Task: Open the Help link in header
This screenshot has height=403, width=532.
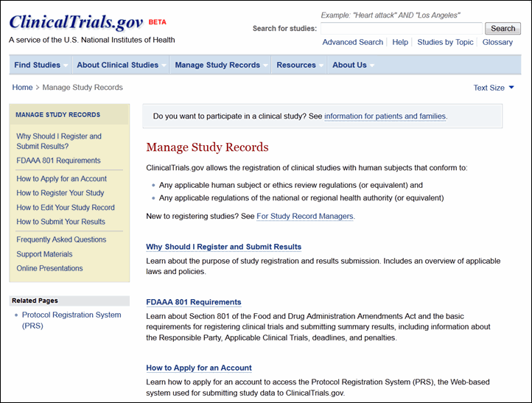Action: pos(400,42)
